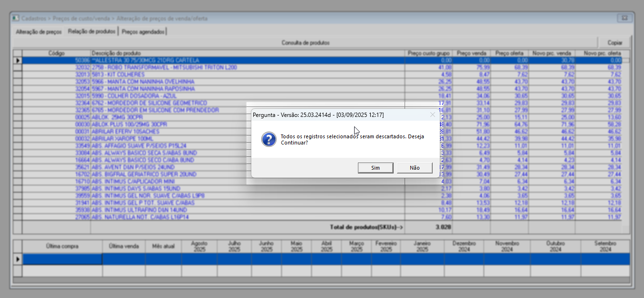
Task: Click the total SKUs value 3.028
Action: pyautogui.click(x=443, y=227)
